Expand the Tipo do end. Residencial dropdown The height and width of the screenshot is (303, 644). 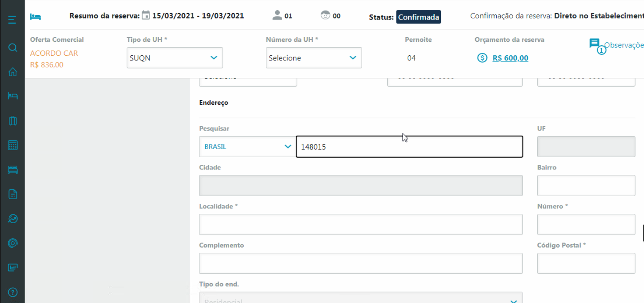pyautogui.click(x=361, y=298)
